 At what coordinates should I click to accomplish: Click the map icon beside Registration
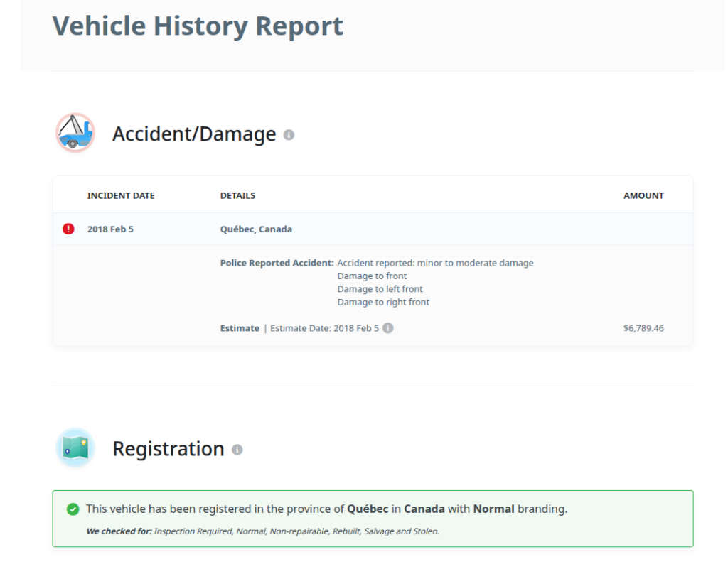coord(75,448)
